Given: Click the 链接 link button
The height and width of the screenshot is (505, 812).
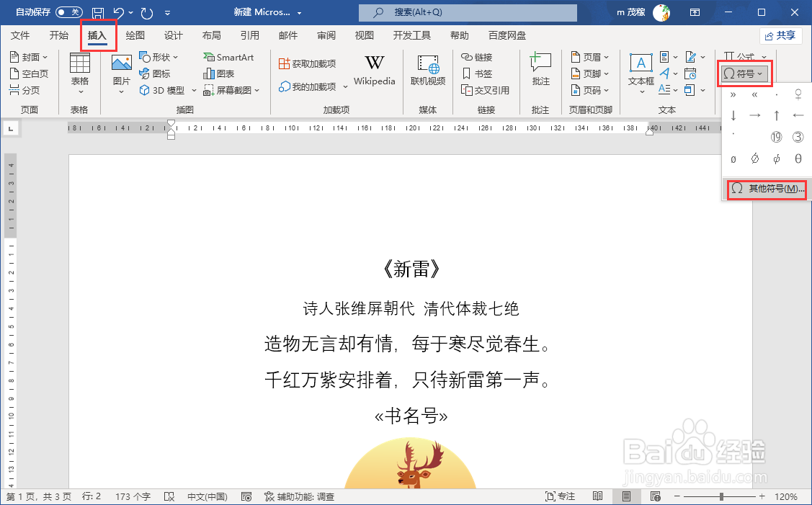Looking at the screenshot, I should click(x=476, y=57).
